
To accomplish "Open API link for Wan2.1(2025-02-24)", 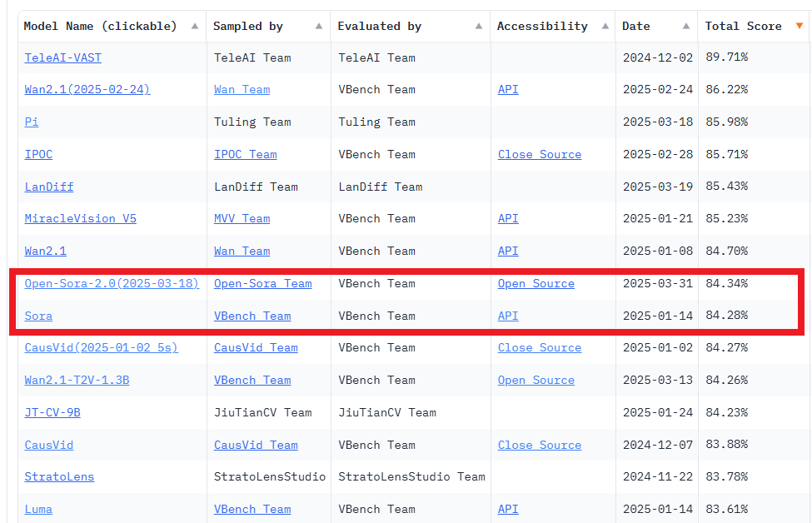I will point(508,89).
